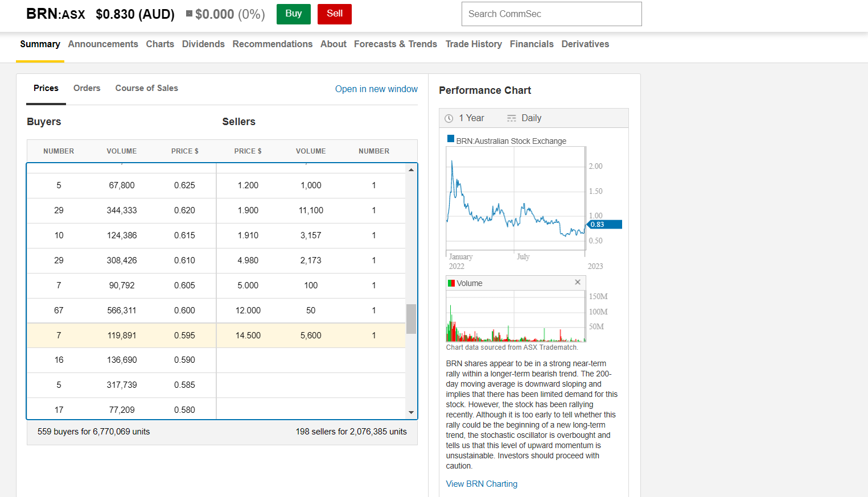Click the blue BRN legend square
The width and height of the screenshot is (868, 497).
point(451,139)
